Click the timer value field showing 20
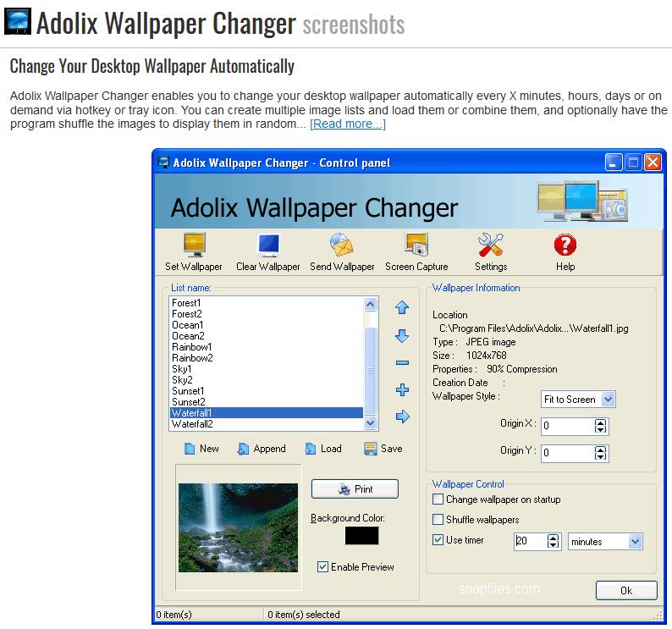Screen dimensions: 672x629 (531, 541)
